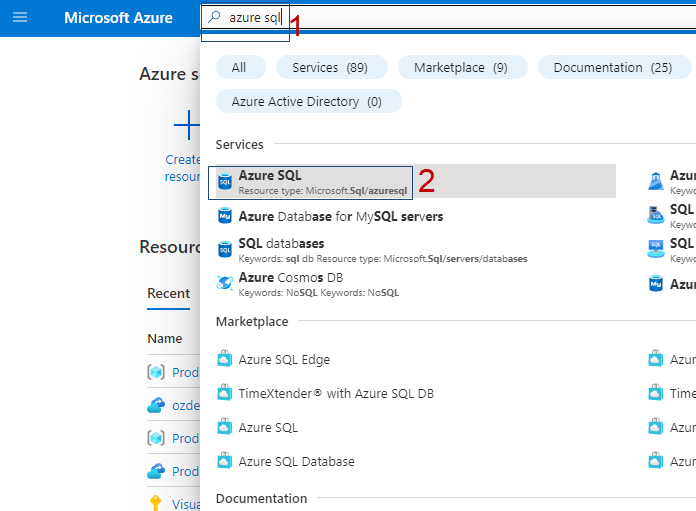Click the SQL server monitor icon in the right column
The height and width of the screenshot is (511, 696).
coord(656,249)
